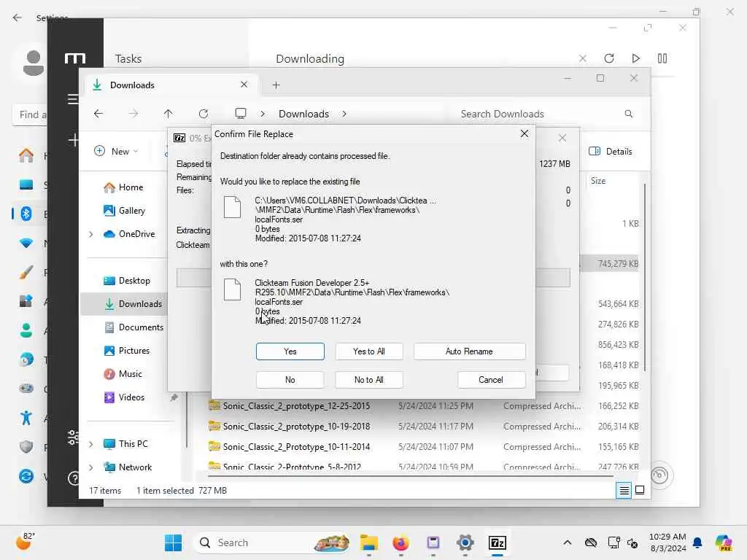Click the Auto Rename button
Image resolution: width=747 pixels, height=560 pixels.
point(469,351)
